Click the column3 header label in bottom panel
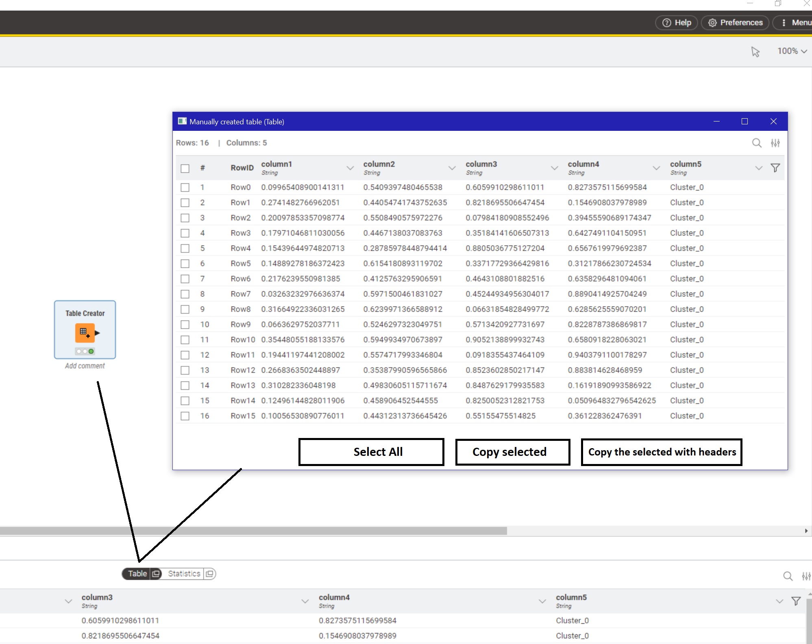This screenshot has height=644, width=812. [97, 597]
